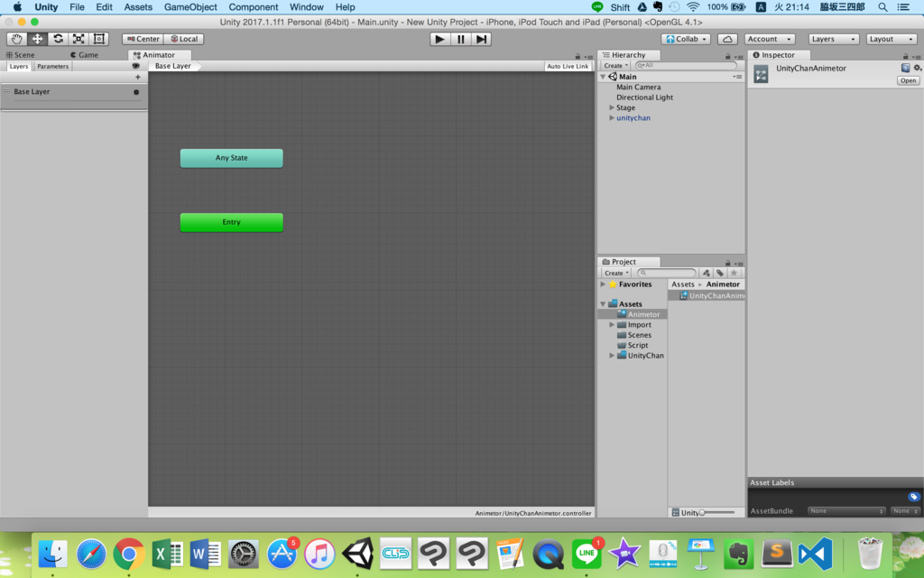Viewport: 924px width, 578px height.
Task: Open the AssetBundle variant dropdown
Action: (x=905, y=511)
